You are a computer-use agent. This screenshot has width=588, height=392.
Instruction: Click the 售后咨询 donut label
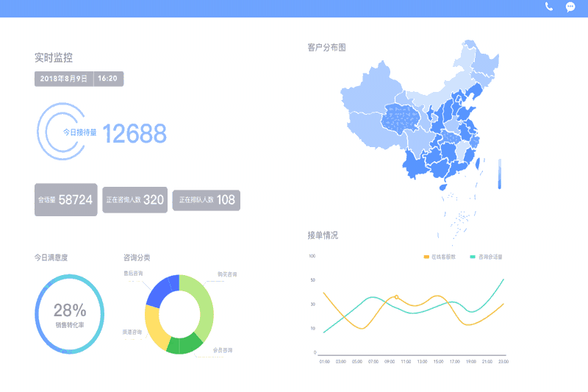pyautogui.click(x=133, y=273)
